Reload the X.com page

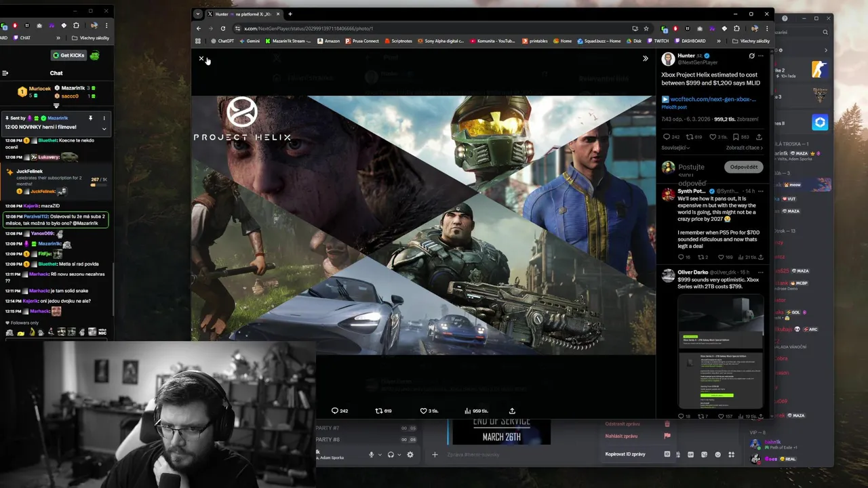222,28
